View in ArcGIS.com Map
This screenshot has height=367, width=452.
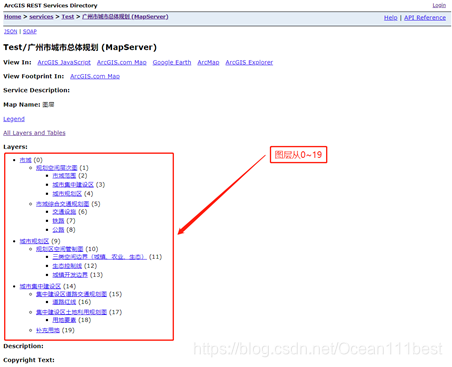pyautogui.click(x=122, y=62)
